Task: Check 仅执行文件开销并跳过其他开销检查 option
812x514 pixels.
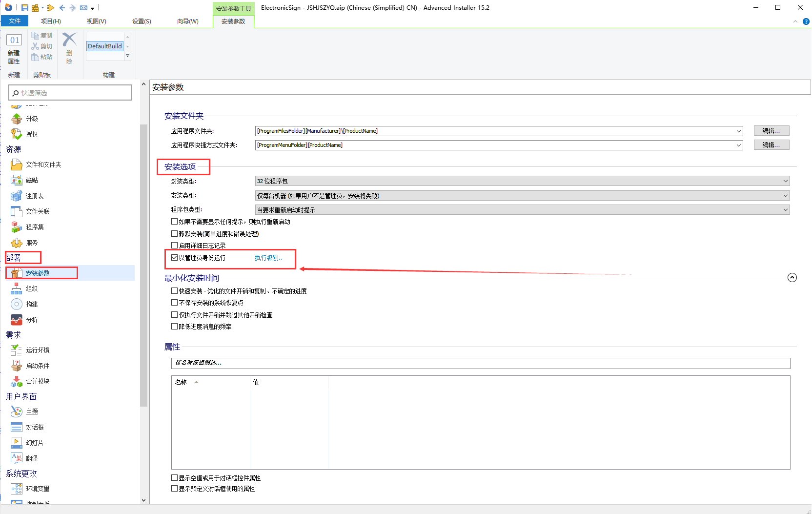Action: click(174, 315)
